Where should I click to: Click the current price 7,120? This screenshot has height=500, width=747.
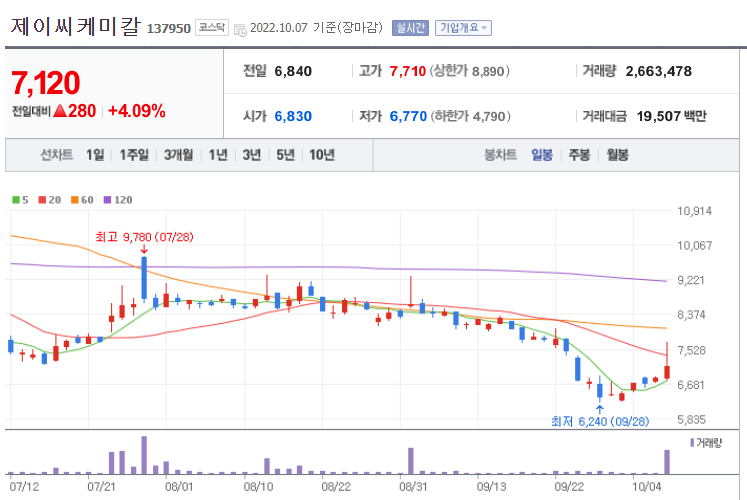pyautogui.click(x=45, y=83)
